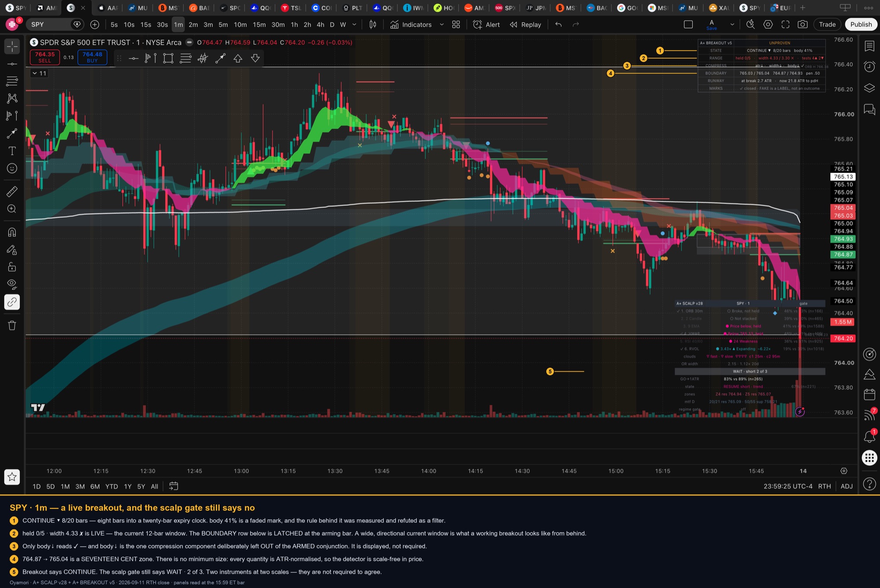Image resolution: width=880 pixels, height=588 pixels.
Task: Open the Save layout dropdown arrow
Action: pos(732,25)
